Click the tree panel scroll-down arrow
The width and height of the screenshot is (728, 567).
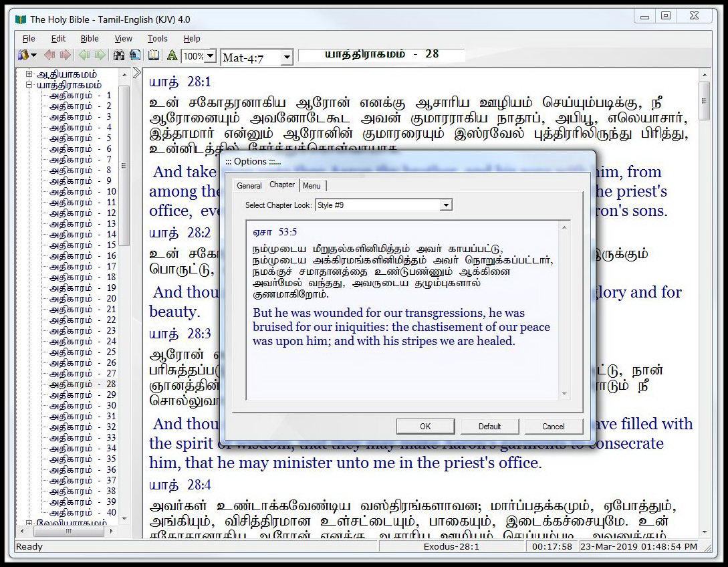click(124, 518)
